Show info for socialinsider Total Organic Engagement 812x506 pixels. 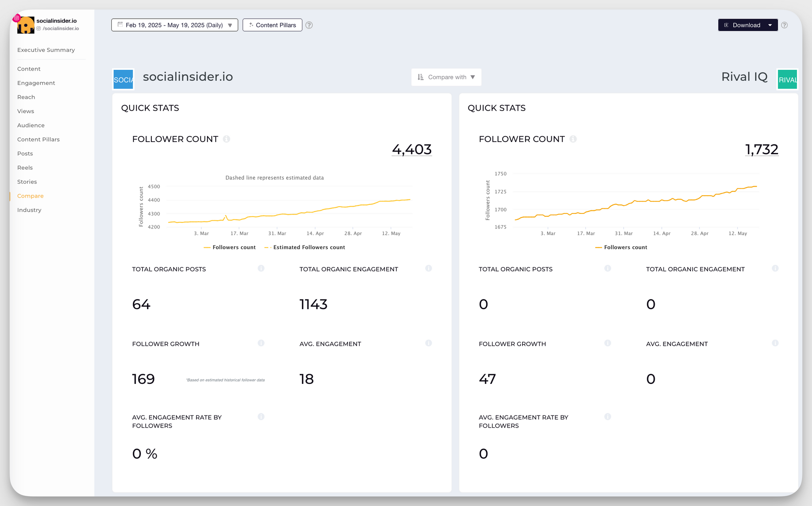click(428, 268)
